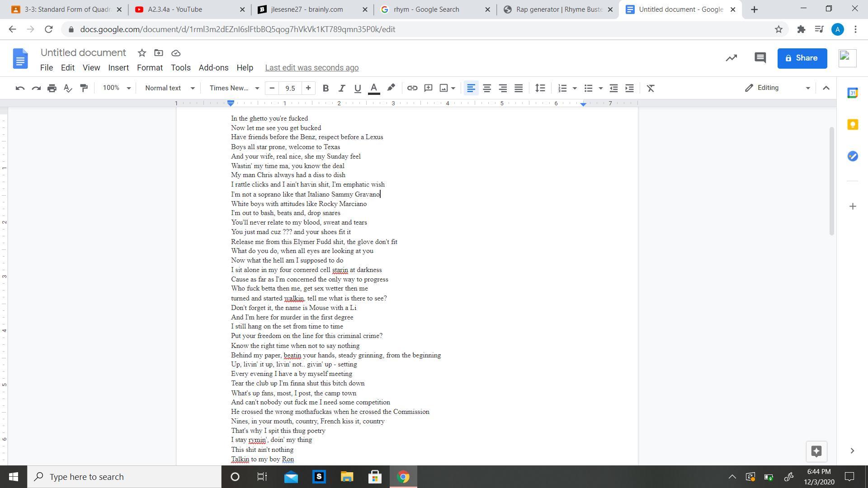Open the text color picker

(x=373, y=88)
